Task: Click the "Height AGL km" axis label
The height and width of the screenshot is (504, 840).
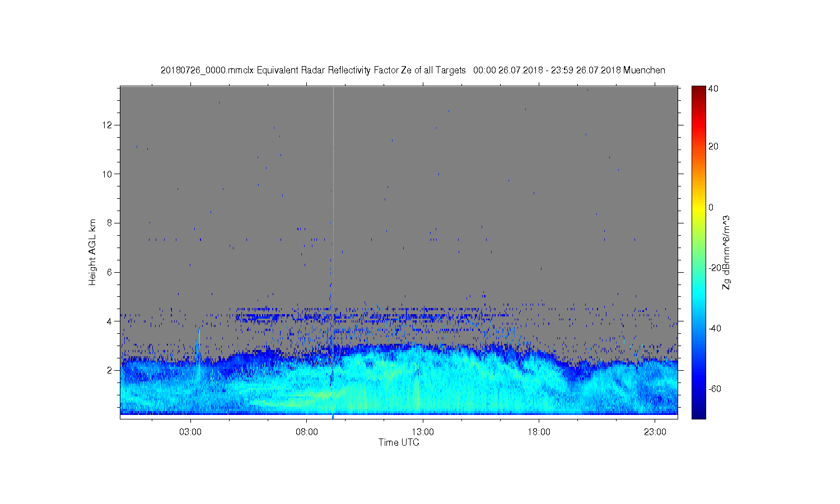Action: click(x=92, y=252)
